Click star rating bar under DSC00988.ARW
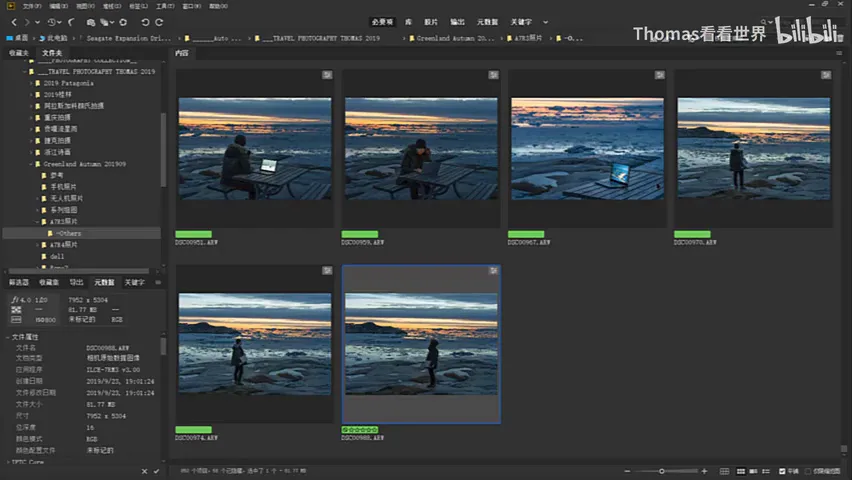This screenshot has width=852, height=480. click(x=360, y=430)
